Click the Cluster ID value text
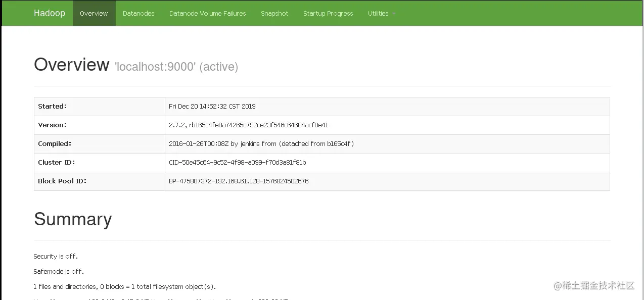This screenshot has width=644, height=300. [x=238, y=163]
